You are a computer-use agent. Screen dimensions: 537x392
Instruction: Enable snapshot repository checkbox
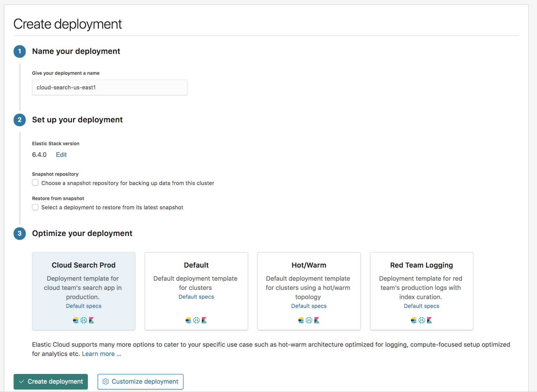35,183
